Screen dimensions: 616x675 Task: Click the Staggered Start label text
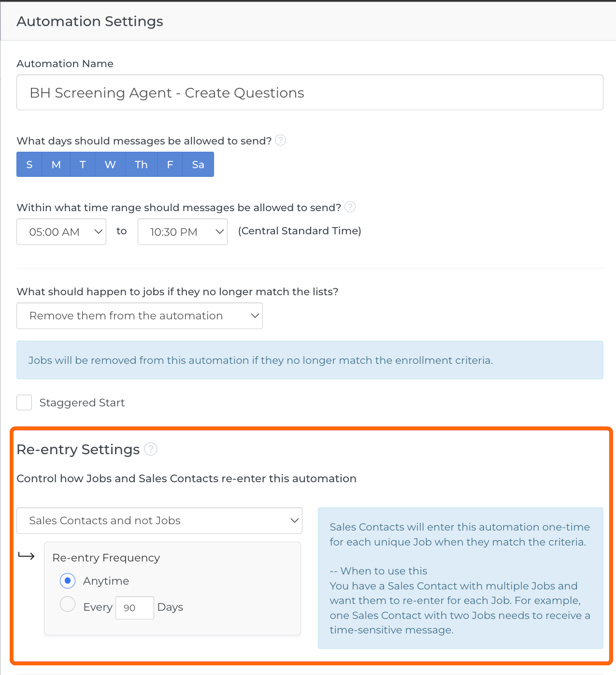pos(82,402)
